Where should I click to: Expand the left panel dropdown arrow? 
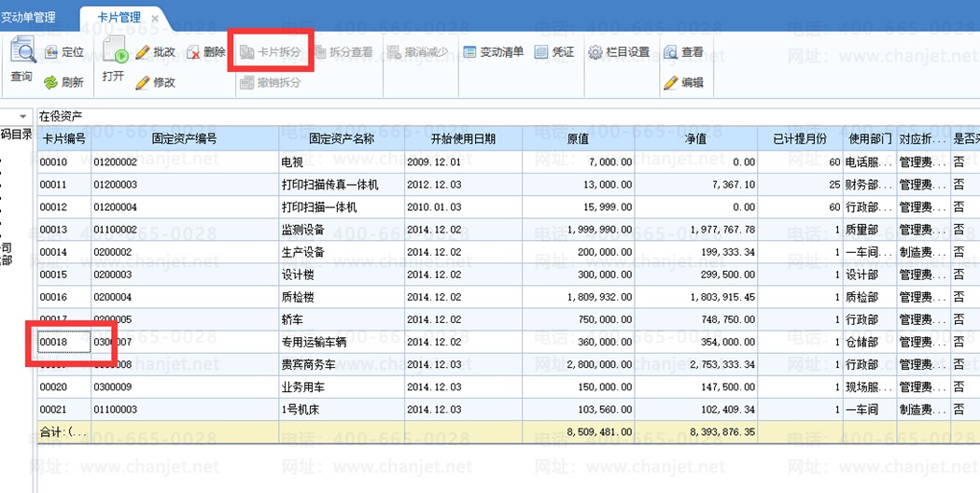23,117
